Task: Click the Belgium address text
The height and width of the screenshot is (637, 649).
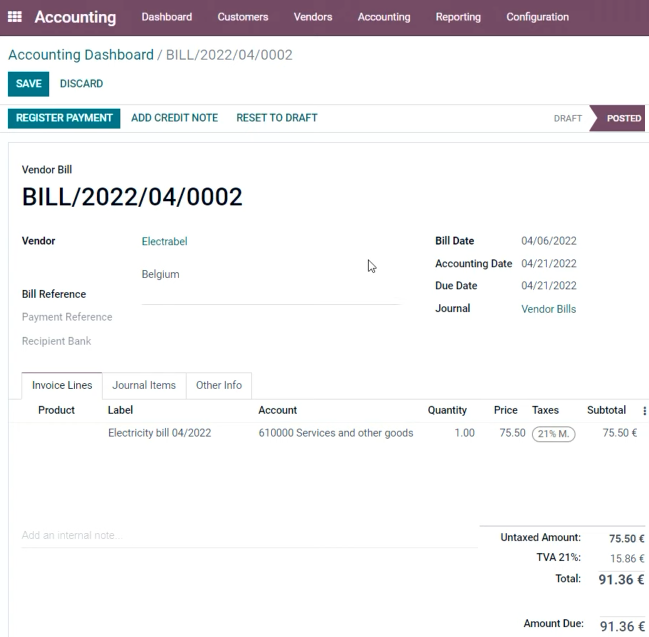Action: (x=161, y=275)
